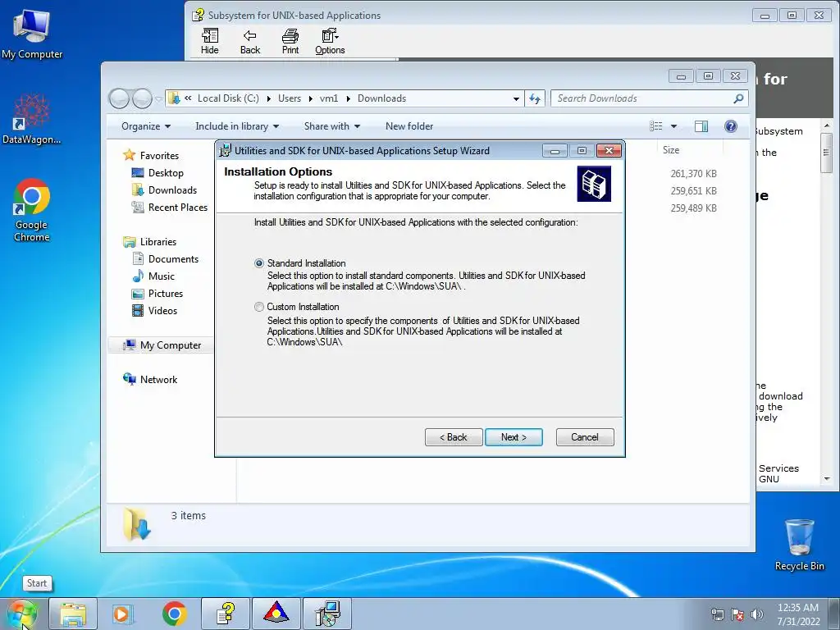Click the Windows Start orb
The height and width of the screenshot is (630, 840).
click(22, 614)
